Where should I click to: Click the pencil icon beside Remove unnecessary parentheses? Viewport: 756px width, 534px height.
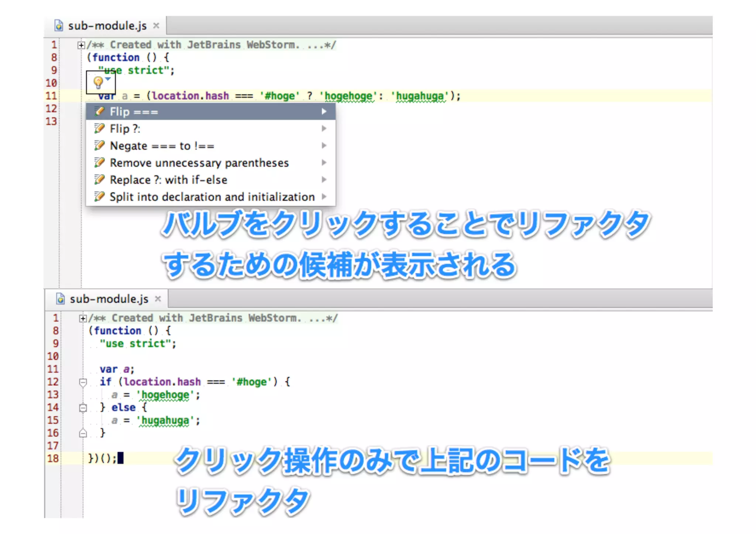[99, 162]
